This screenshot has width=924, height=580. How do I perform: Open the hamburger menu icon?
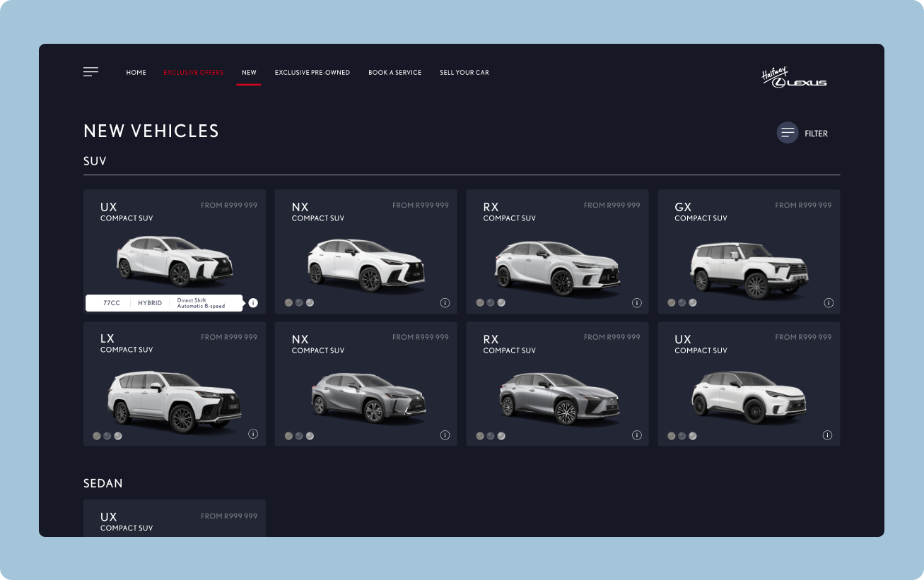coord(90,72)
